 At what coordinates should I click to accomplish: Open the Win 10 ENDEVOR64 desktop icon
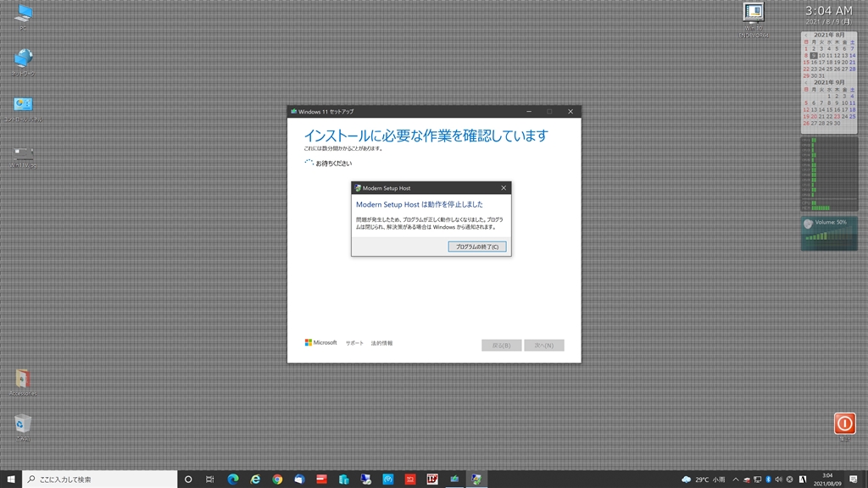click(754, 20)
